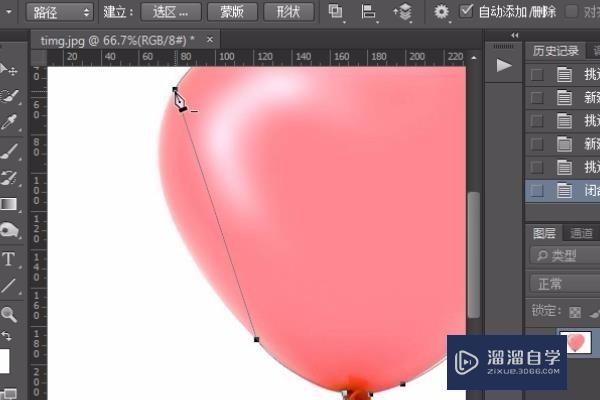
Task: Collapse panels with the double-arrow icon
Action: (x=515, y=36)
